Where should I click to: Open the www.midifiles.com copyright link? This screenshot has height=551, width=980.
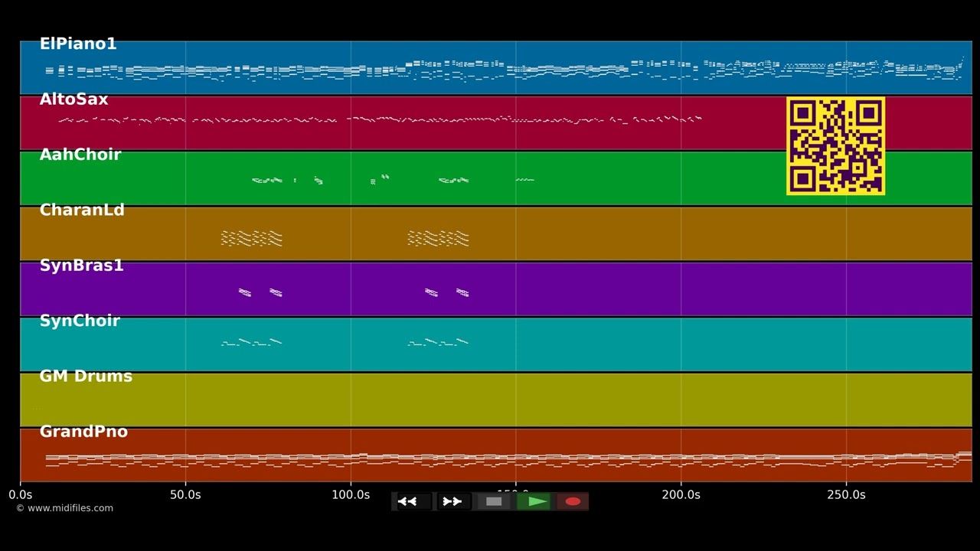click(x=64, y=508)
